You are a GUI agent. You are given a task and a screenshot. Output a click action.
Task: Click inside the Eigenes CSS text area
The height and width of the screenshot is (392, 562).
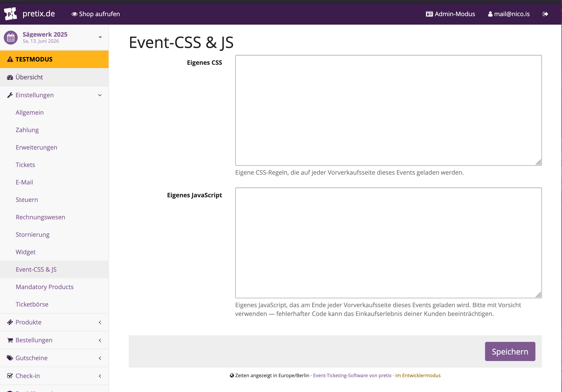pyautogui.click(x=388, y=110)
